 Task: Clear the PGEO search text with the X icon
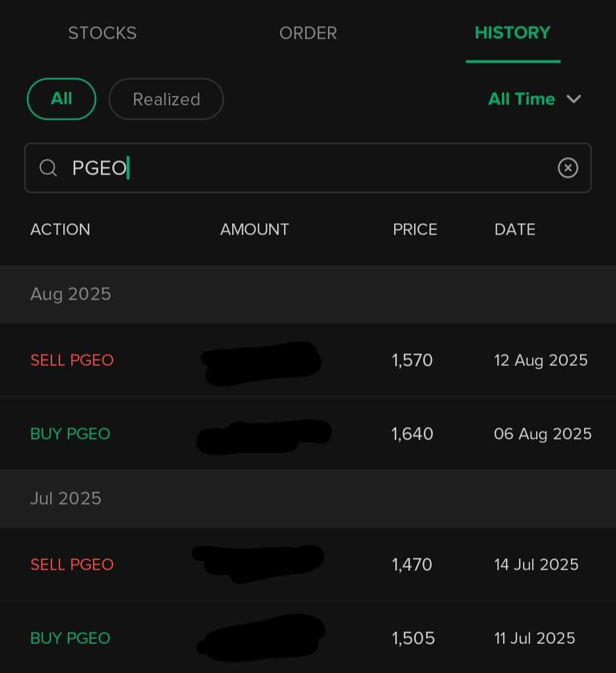[x=568, y=167]
